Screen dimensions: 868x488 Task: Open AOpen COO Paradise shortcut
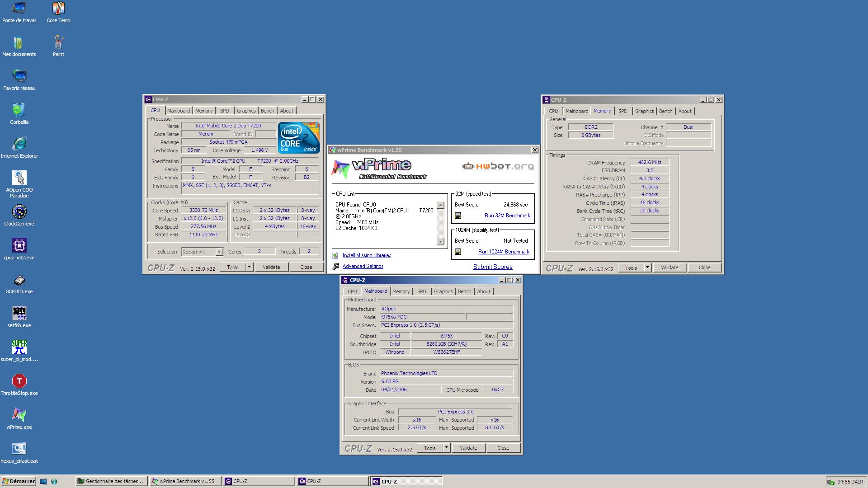click(19, 184)
